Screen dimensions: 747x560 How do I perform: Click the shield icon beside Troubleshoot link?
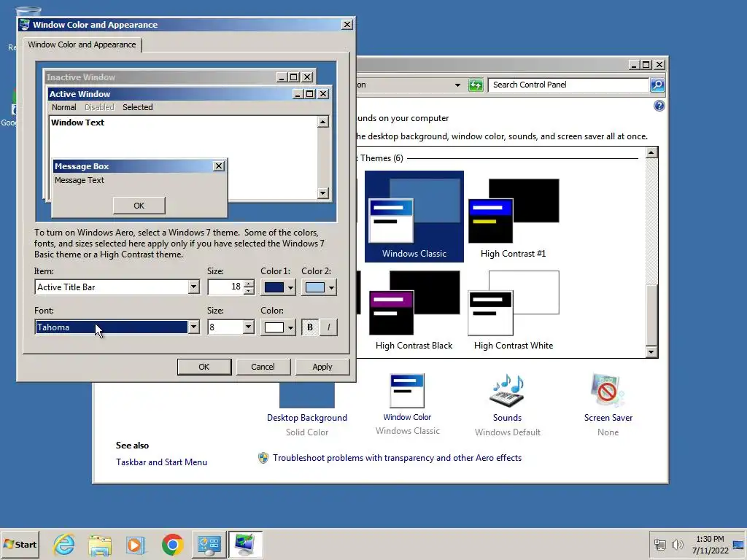click(x=263, y=458)
